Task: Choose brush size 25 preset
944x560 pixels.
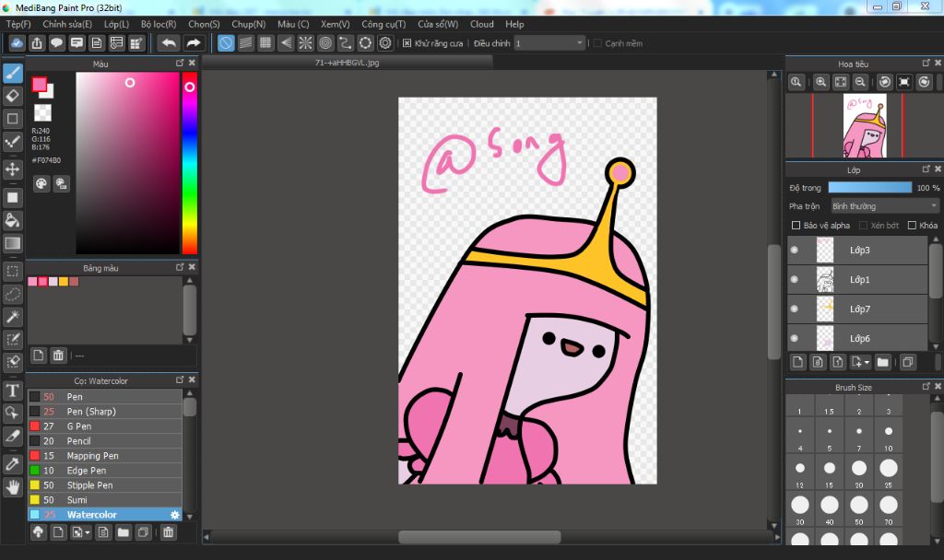Action: 889,472
